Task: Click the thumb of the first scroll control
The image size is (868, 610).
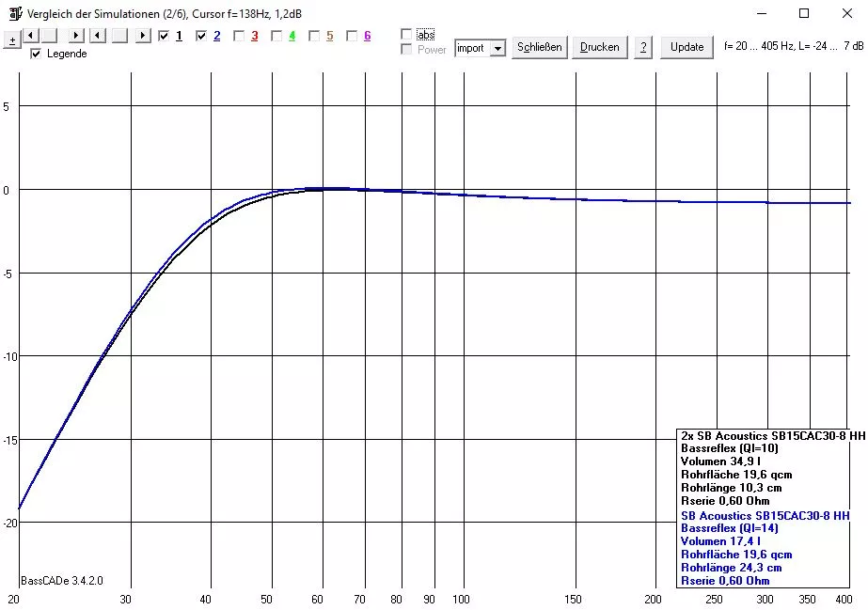Action: 50,36
